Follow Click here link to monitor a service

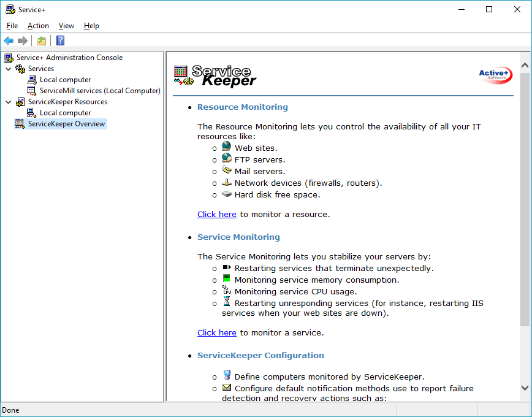click(217, 332)
